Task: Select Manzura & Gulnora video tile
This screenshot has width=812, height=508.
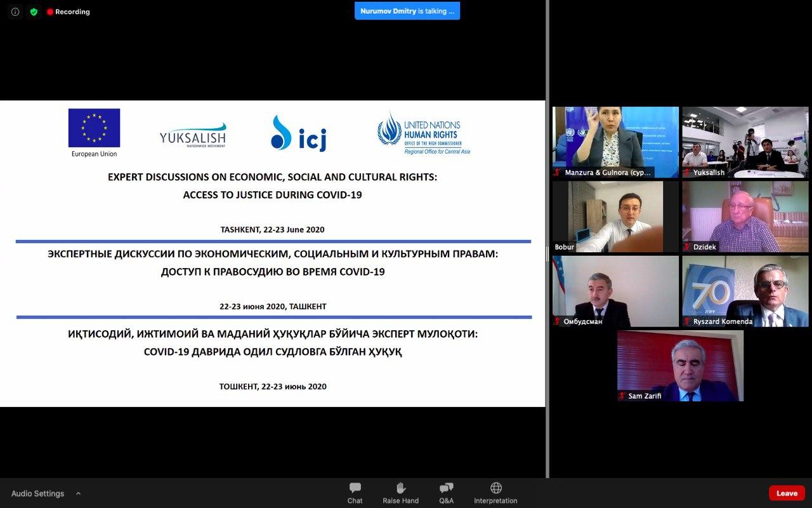Action: tap(615, 141)
